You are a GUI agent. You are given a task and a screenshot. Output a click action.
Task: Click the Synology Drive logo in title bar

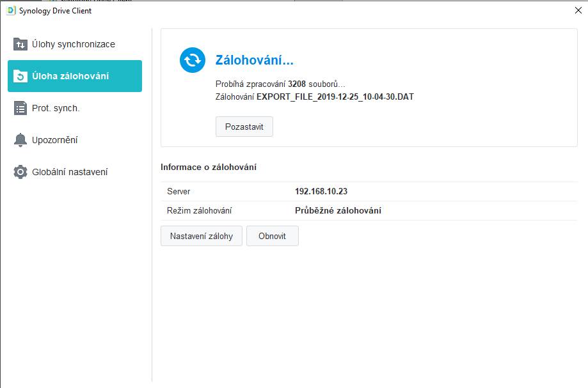(x=10, y=10)
